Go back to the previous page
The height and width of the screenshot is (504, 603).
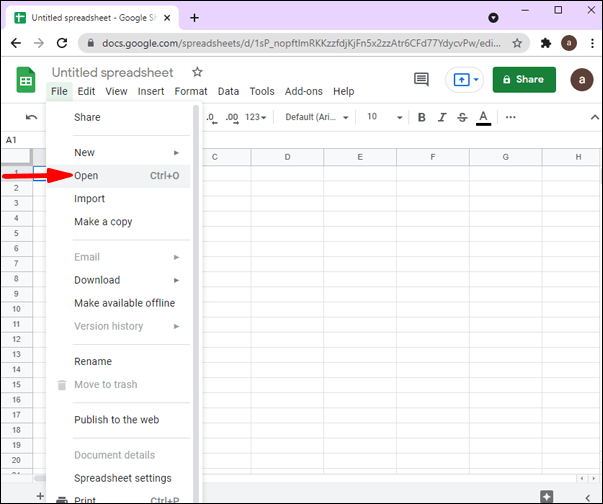click(16, 43)
